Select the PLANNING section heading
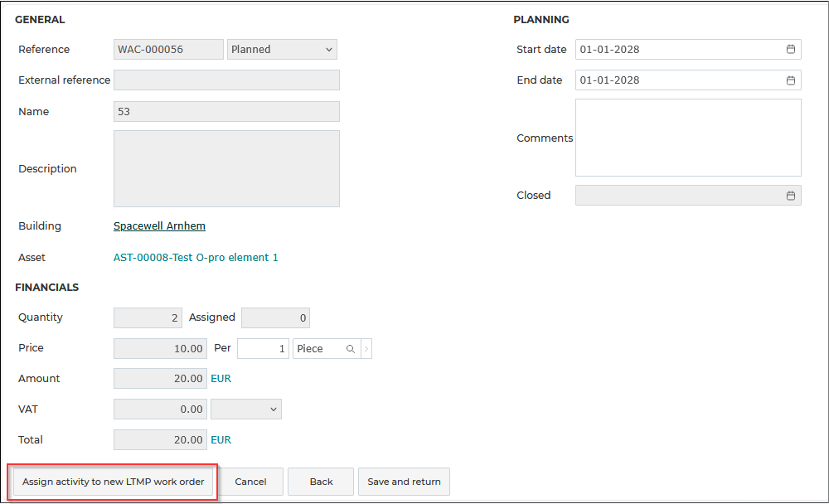This screenshot has height=504, width=829. pyautogui.click(x=541, y=20)
